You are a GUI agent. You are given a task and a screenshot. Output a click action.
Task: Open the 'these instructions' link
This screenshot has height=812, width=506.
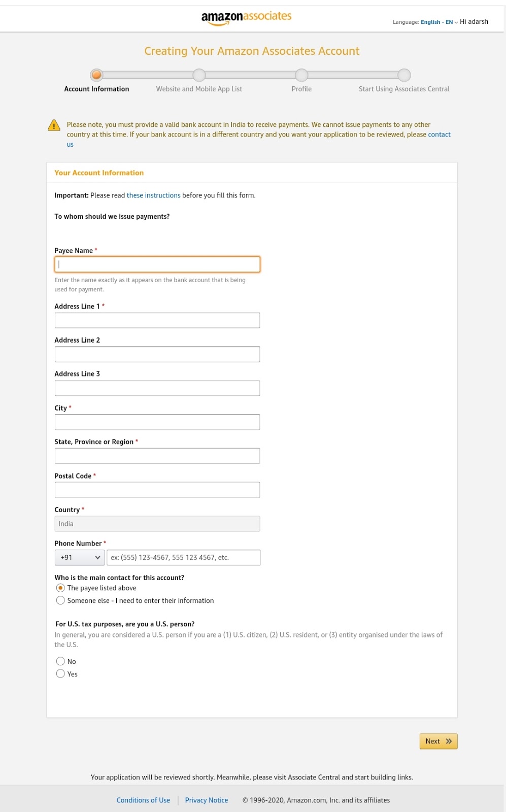[153, 195]
